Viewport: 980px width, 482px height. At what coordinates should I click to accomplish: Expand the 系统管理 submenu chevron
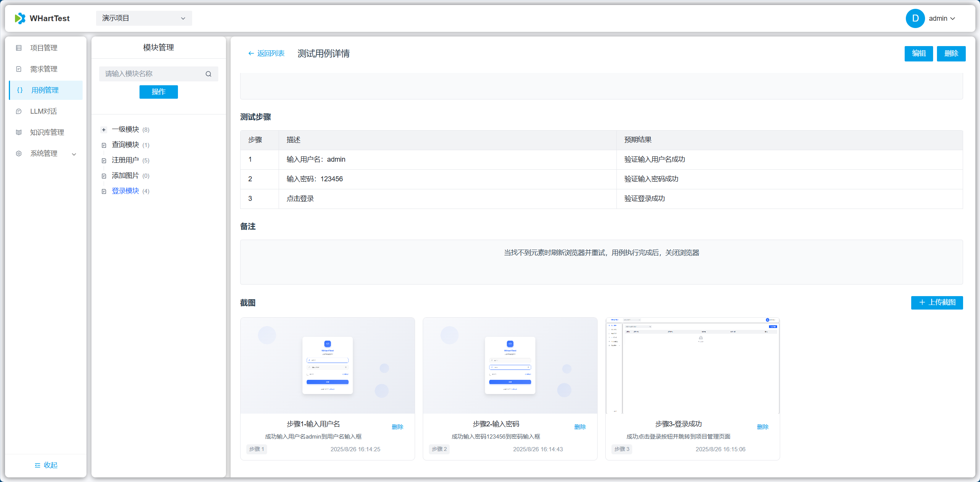74,154
